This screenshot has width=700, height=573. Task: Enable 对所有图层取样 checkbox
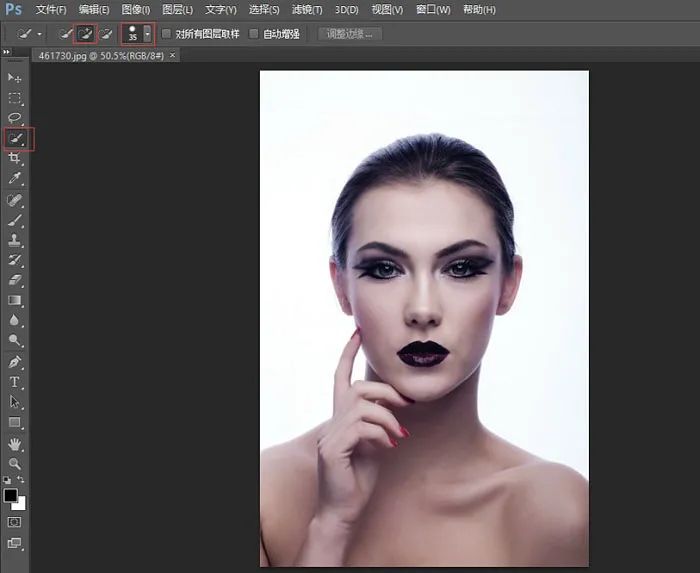pyautogui.click(x=166, y=33)
